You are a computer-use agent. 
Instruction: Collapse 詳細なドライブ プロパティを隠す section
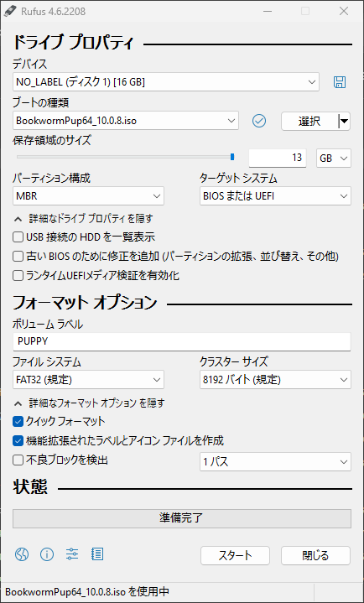(x=84, y=219)
